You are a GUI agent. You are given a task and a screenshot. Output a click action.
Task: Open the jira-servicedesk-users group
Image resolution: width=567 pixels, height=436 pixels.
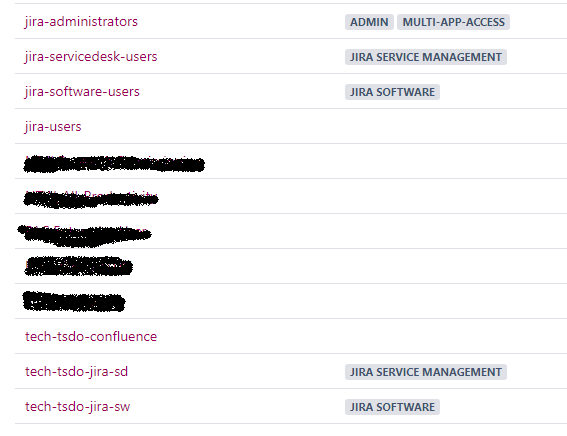click(x=91, y=57)
